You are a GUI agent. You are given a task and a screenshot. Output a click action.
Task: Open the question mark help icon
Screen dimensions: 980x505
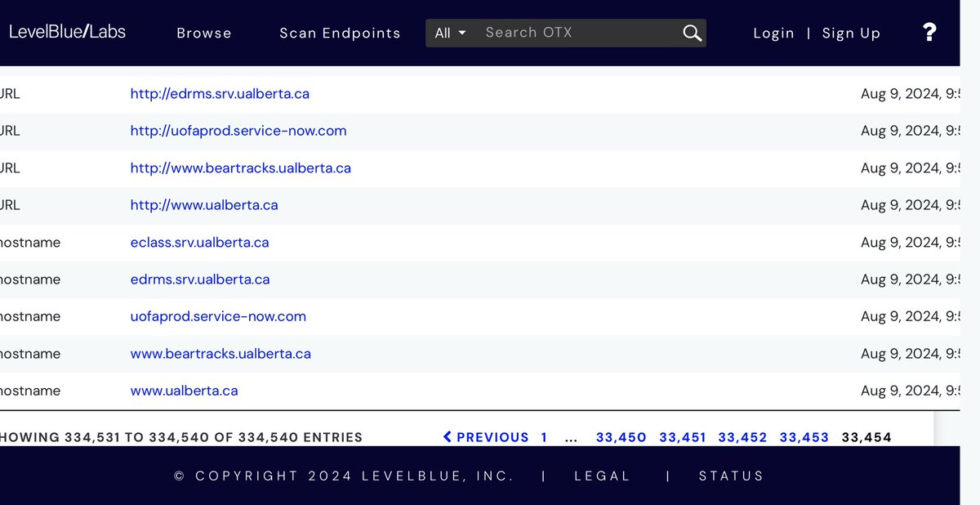pyautogui.click(x=929, y=33)
